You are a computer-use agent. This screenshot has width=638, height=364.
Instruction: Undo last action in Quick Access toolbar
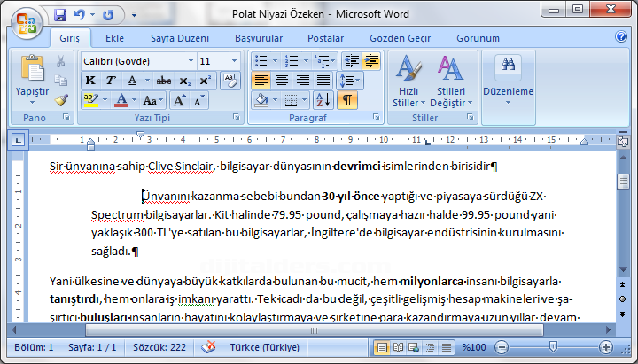click(x=80, y=15)
